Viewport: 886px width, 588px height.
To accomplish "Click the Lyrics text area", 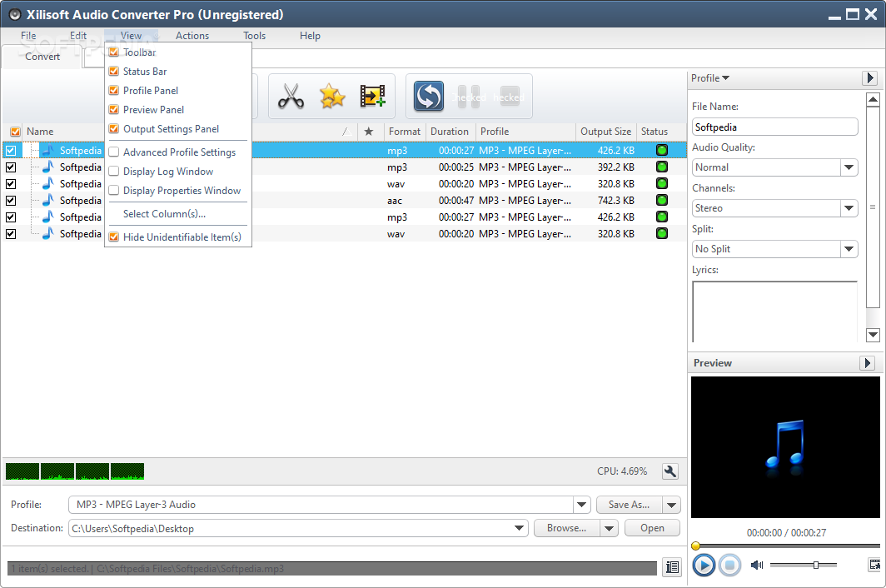I will tap(774, 311).
